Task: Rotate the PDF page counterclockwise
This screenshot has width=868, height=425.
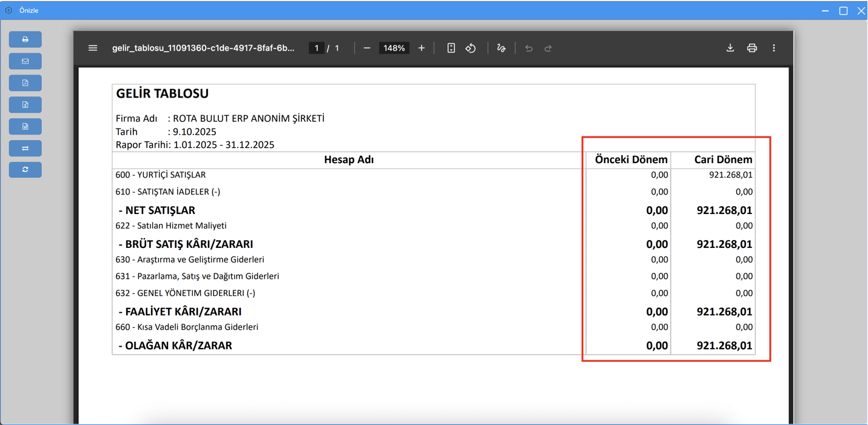Action: (471, 48)
